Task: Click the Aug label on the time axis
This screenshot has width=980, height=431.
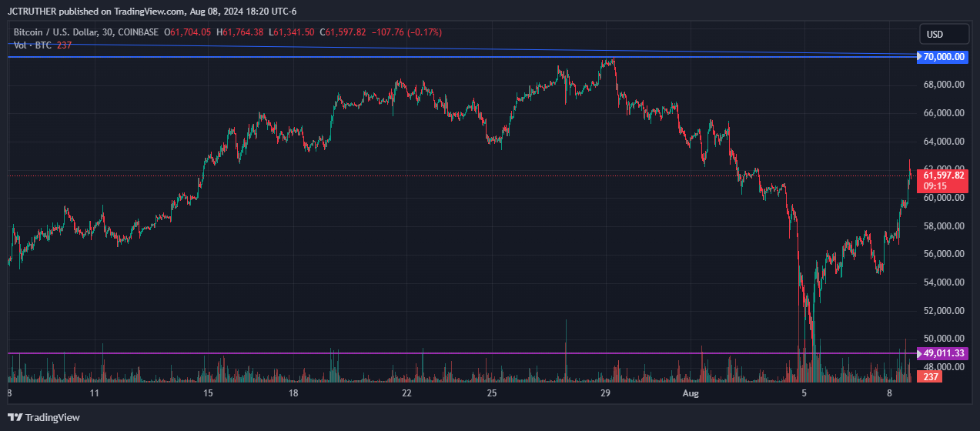Action: tap(691, 393)
